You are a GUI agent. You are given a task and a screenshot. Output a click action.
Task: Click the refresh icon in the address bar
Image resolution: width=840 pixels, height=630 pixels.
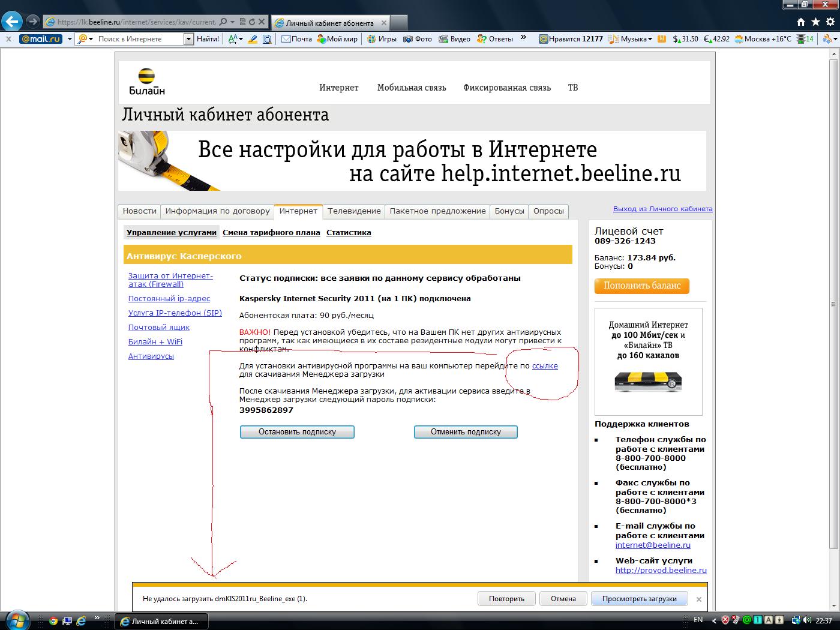tap(253, 22)
